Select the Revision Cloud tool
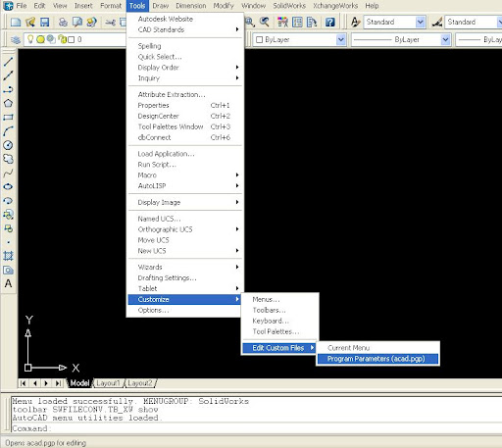The image size is (502, 448). coord(8,159)
